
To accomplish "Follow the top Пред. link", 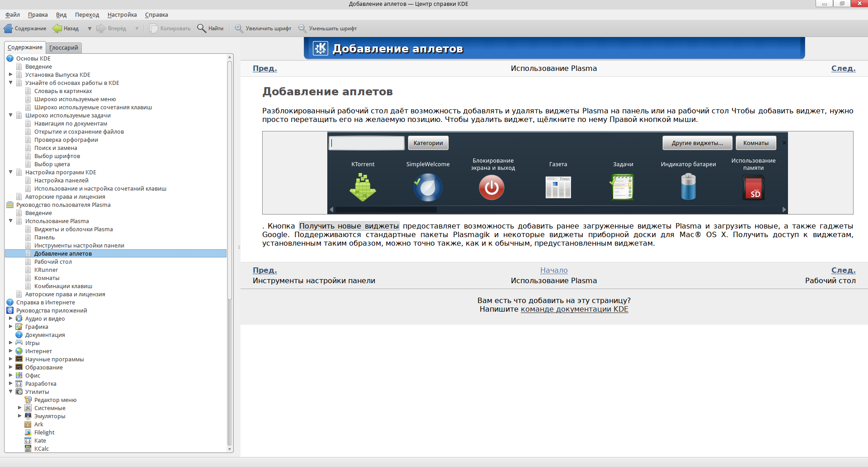I will 265,68.
